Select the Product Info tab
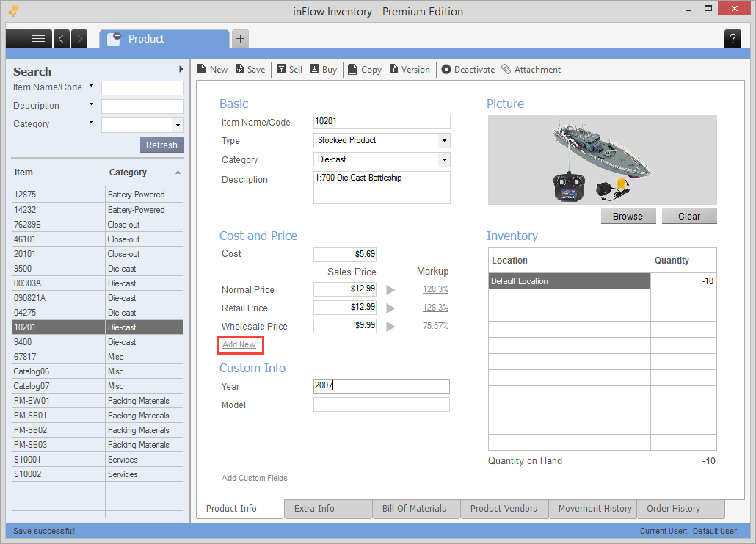The height and width of the screenshot is (544, 756). pos(240,509)
